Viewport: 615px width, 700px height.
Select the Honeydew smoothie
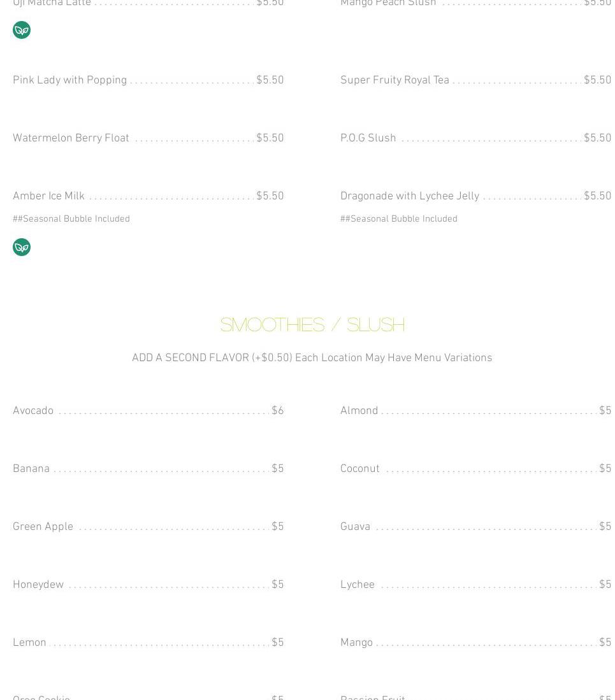point(38,585)
